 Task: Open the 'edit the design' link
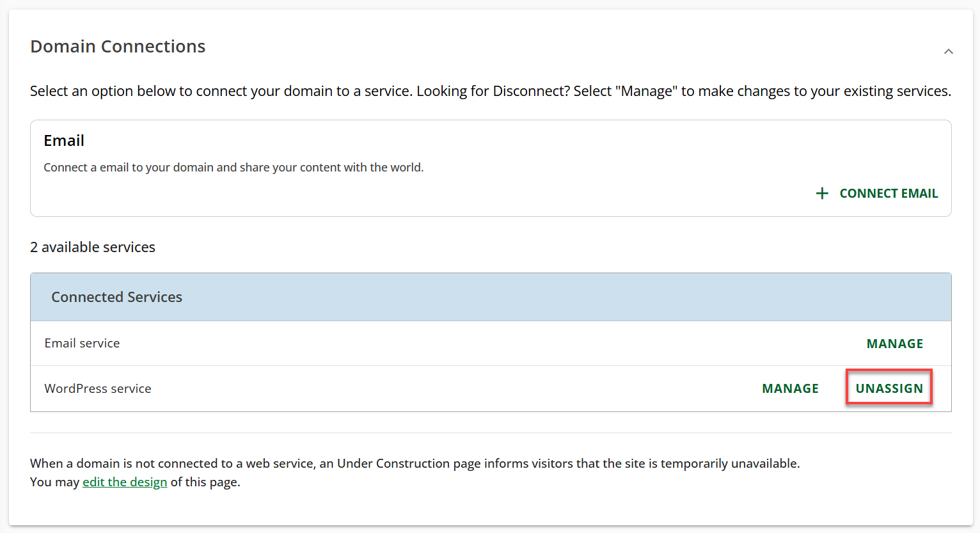coord(125,482)
